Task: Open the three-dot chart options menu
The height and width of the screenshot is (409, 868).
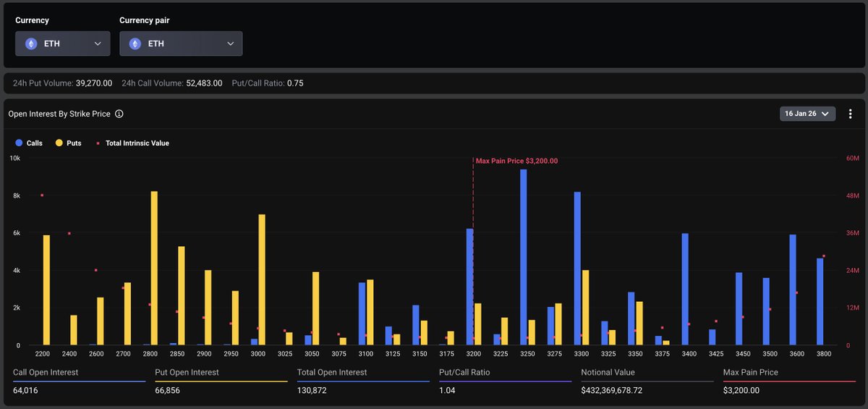Action: [851, 114]
